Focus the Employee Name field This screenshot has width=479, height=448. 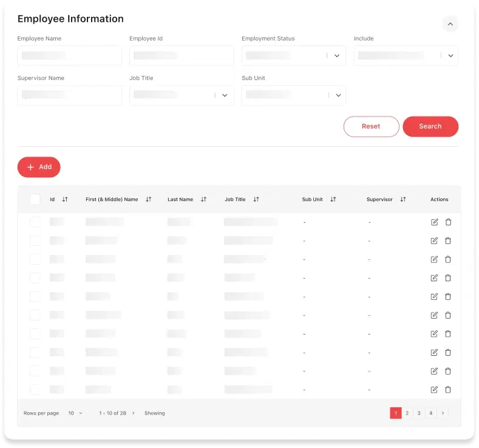pos(69,56)
